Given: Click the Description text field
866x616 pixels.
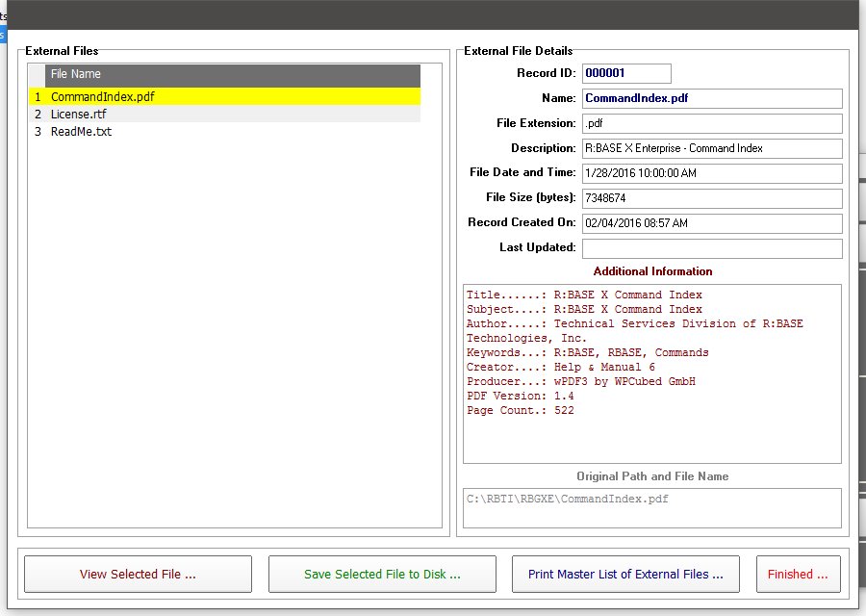Looking at the screenshot, I should [x=711, y=148].
